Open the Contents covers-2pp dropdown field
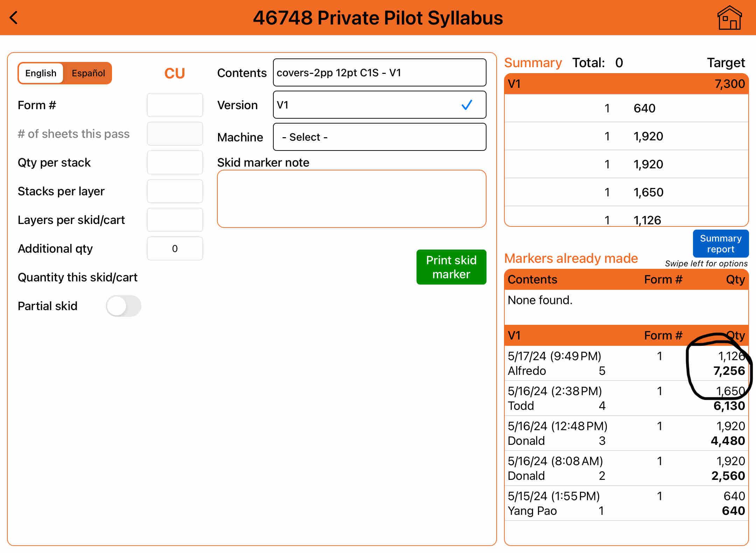The image size is (756, 553). [x=379, y=72]
